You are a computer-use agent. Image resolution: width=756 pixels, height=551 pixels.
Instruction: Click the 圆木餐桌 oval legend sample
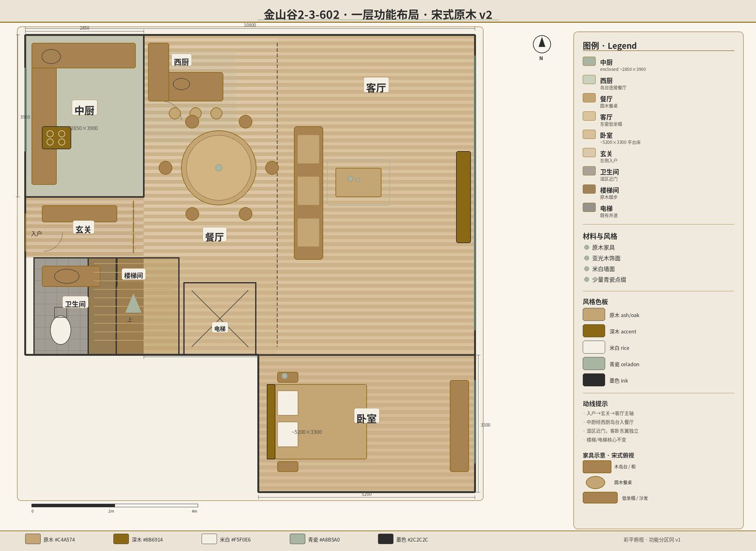coord(595,482)
